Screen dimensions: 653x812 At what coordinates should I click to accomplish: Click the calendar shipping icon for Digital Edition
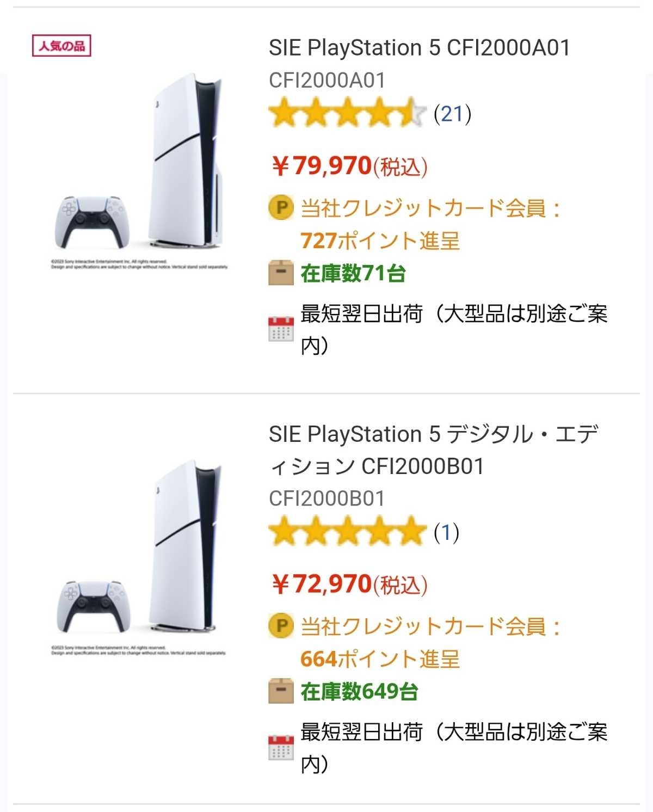(281, 747)
